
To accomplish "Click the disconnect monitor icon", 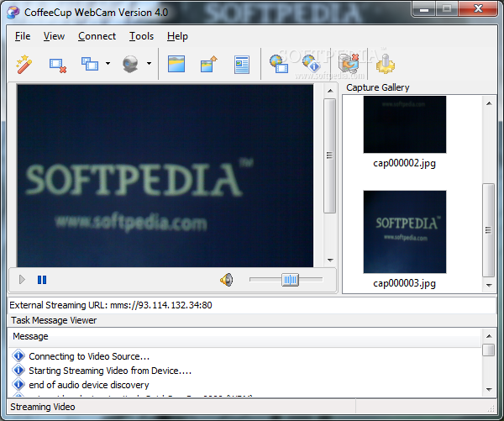I will click(349, 63).
